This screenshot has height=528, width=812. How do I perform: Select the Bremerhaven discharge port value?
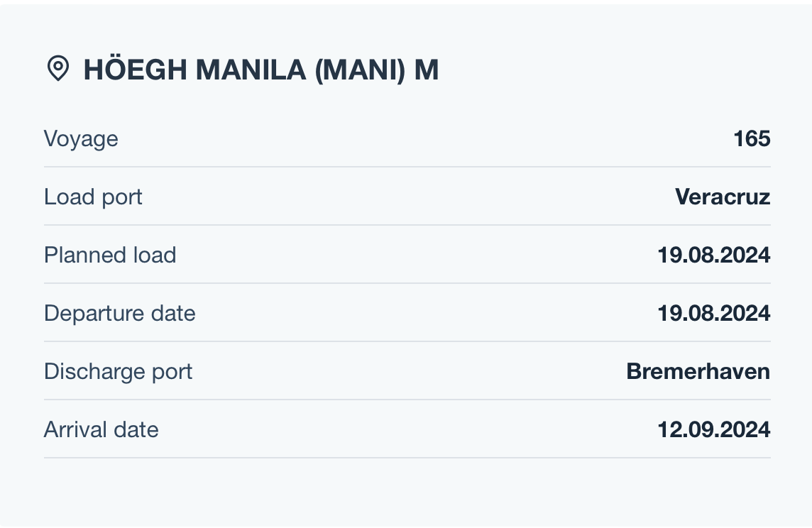pyautogui.click(x=698, y=371)
